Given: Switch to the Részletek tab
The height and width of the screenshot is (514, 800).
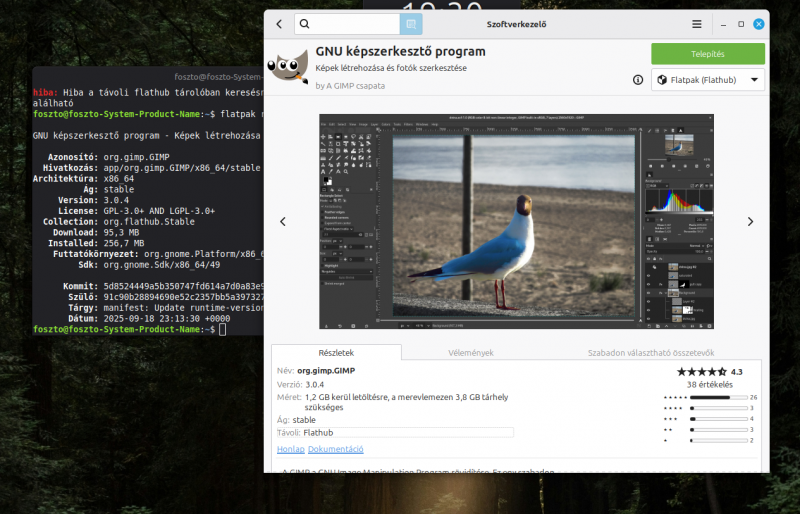Looking at the screenshot, I should (336, 353).
